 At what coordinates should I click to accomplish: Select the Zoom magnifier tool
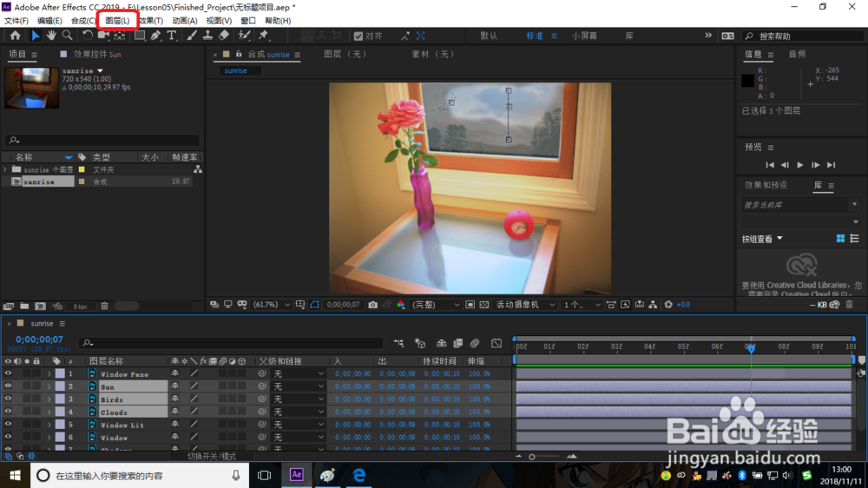click(x=67, y=36)
